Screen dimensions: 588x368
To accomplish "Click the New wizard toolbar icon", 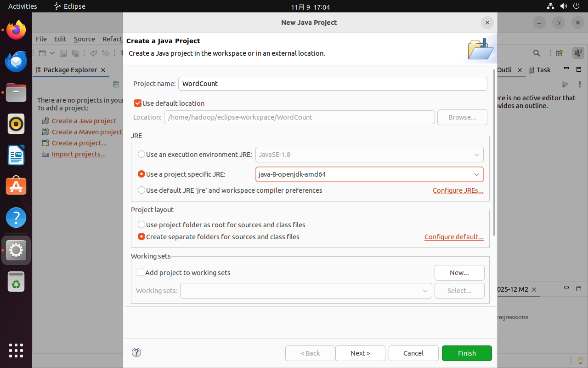I will pos(42,53).
